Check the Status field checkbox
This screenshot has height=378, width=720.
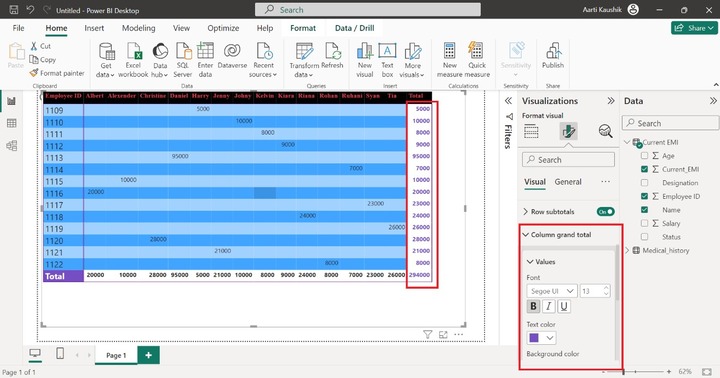point(644,237)
